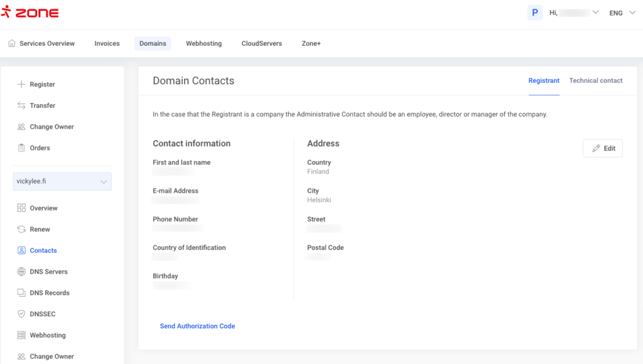Click the blue P profile avatar
The image size is (643, 364).
535,13
